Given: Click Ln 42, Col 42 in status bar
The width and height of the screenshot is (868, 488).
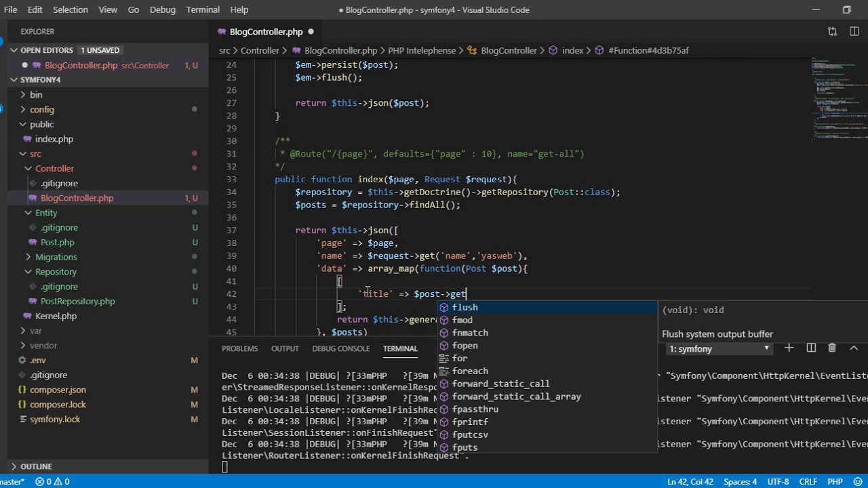Looking at the screenshot, I should point(690,481).
